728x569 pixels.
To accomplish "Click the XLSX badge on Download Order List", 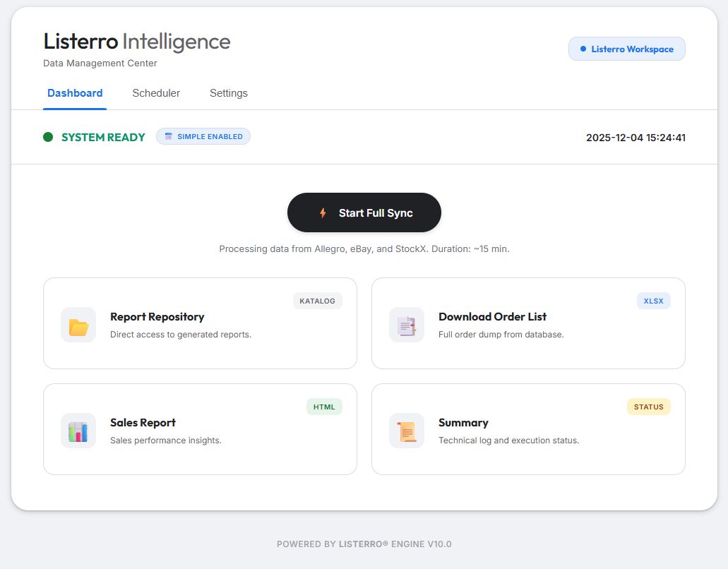I will point(653,300).
